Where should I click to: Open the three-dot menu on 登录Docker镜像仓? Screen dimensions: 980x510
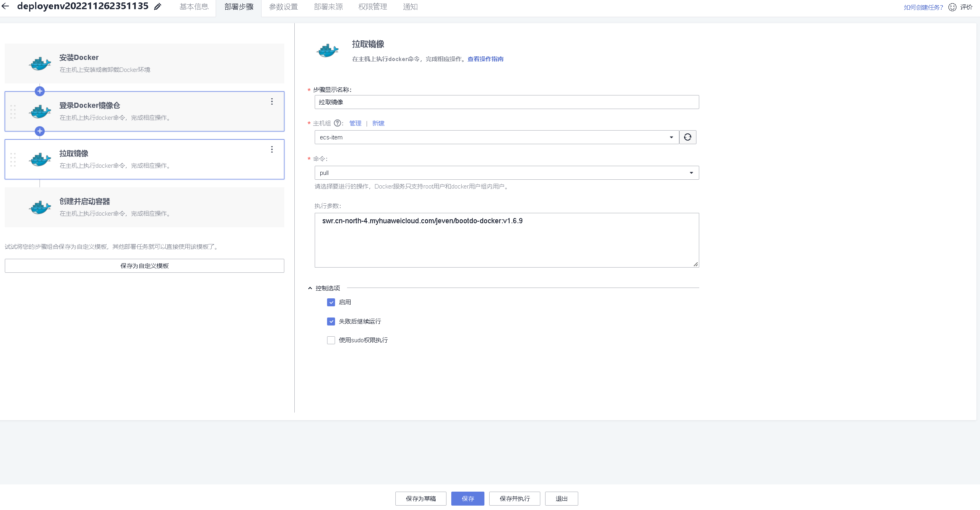pos(272,101)
